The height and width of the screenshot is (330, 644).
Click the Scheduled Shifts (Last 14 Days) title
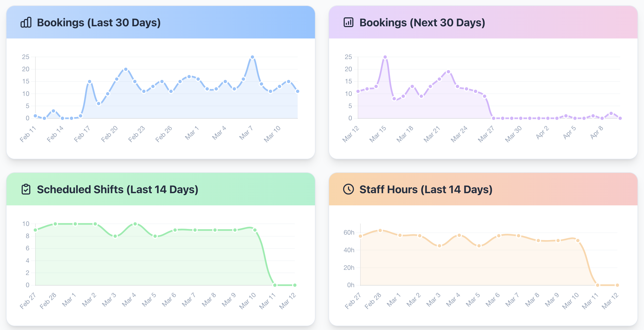coord(118,189)
